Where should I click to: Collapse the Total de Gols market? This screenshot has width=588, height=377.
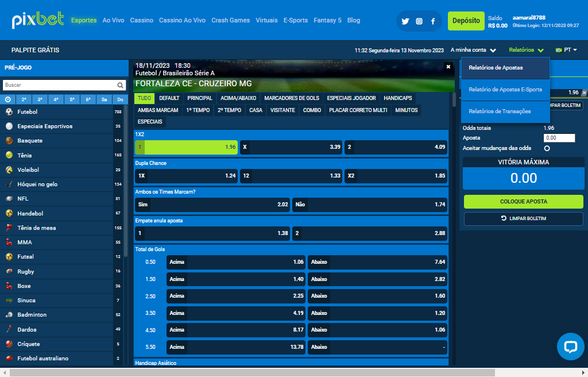[291, 249]
